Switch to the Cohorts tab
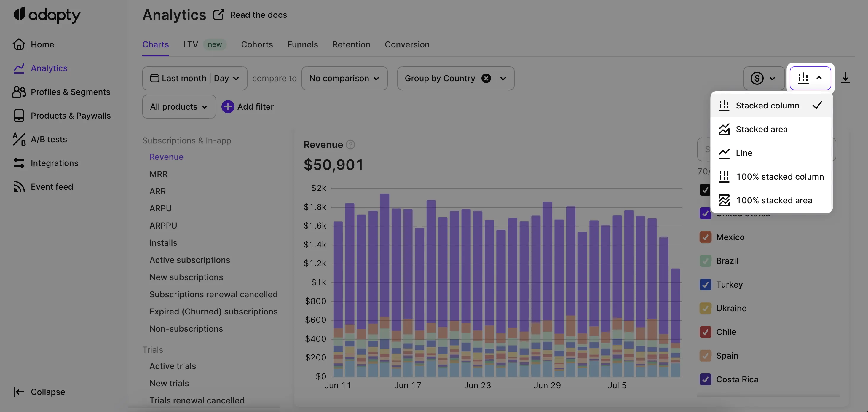This screenshot has height=412, width=868. pyautogui.click(x=257, y=44)
